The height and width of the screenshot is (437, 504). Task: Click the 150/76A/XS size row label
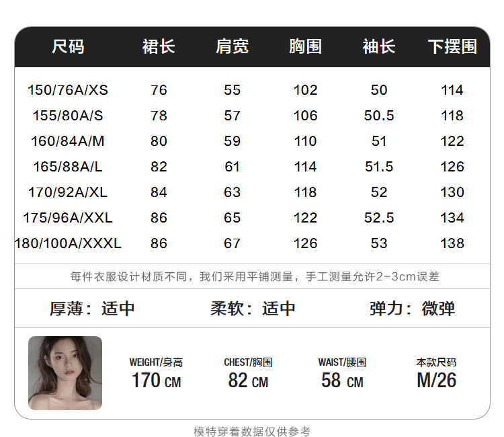point(68,90)
